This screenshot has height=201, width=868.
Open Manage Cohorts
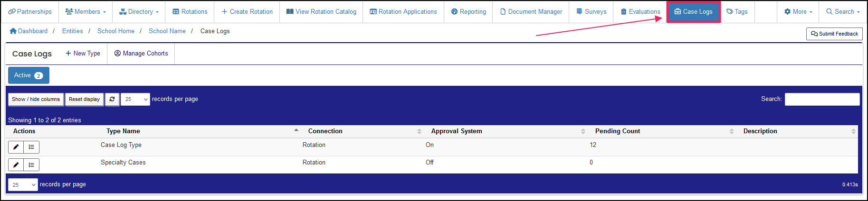coord(141,54)
